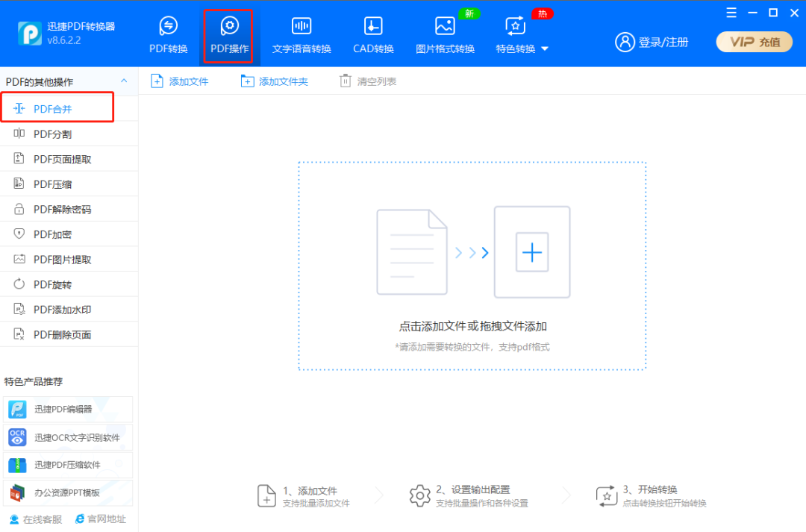Image resolution: width=806 pixels, height=532 pixels.
Task: Expand the 特色转换 dropdown arrow
Action: (x=545, y=48)
